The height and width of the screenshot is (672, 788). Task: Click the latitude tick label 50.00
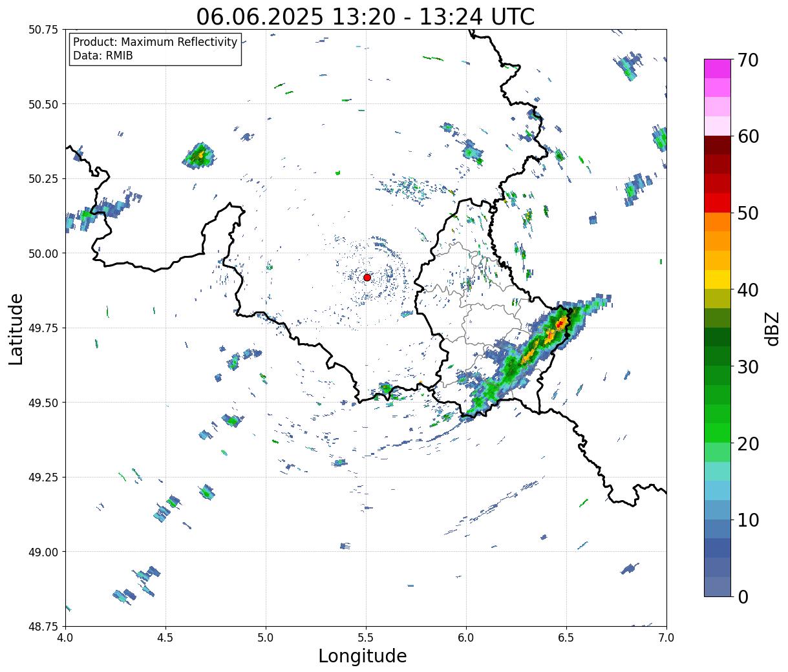[43, 253]
